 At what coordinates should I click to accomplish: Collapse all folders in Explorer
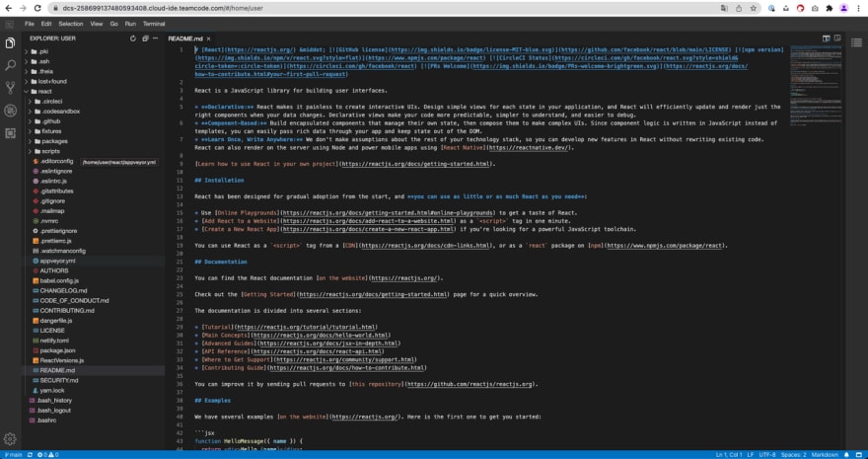pos(145,38)
